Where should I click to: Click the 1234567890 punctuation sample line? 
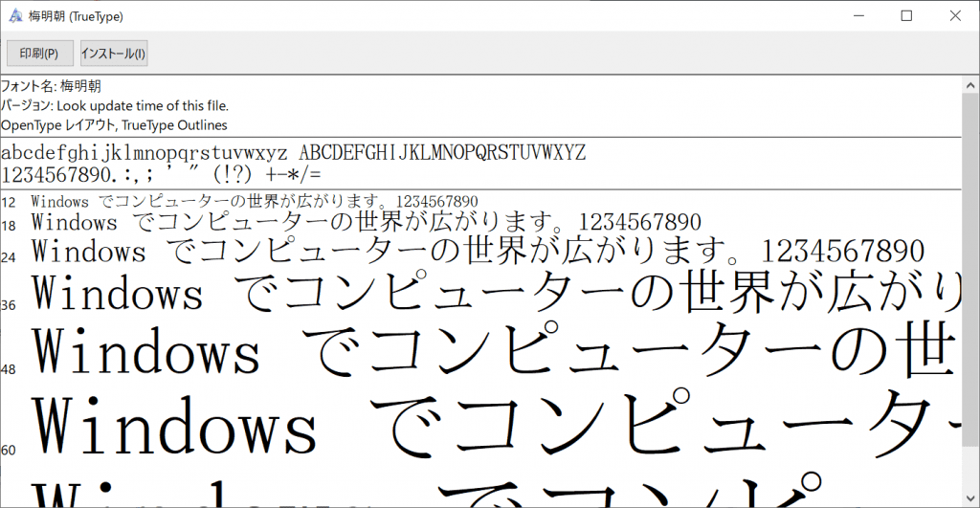[x=161, y=174]
